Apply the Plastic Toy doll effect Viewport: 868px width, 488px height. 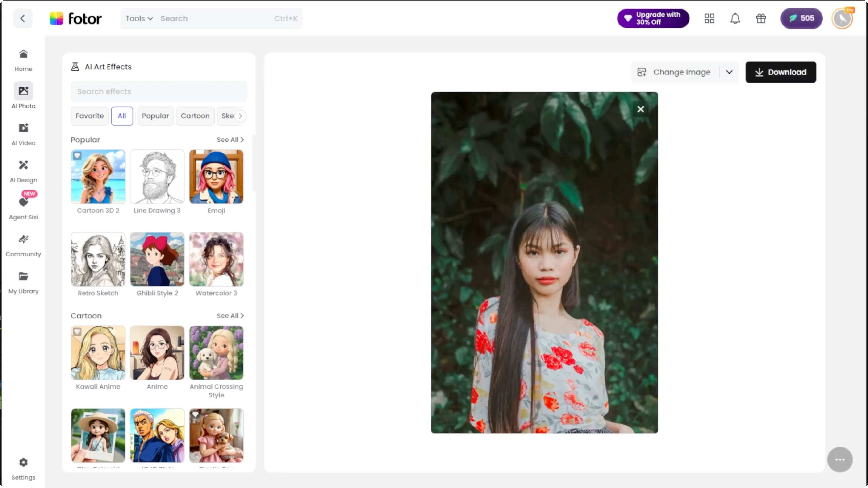tap(216, 435)
